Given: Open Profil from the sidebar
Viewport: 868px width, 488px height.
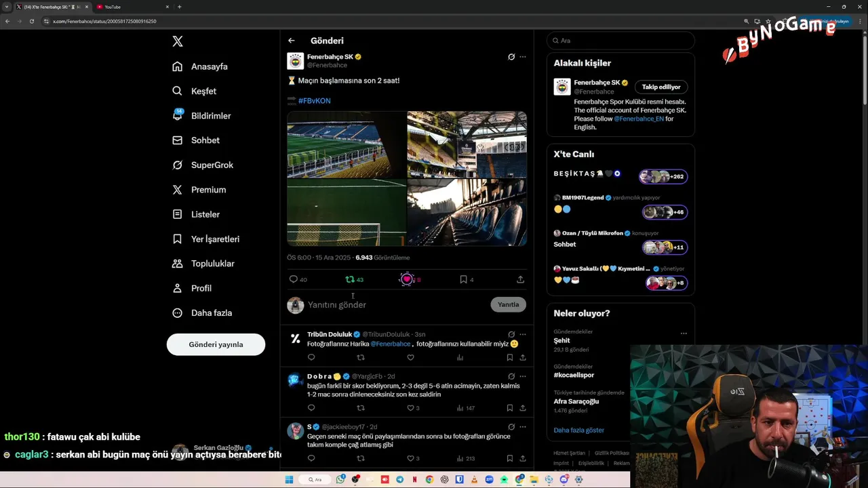Looking at the screenshot, I should [192, 288].
